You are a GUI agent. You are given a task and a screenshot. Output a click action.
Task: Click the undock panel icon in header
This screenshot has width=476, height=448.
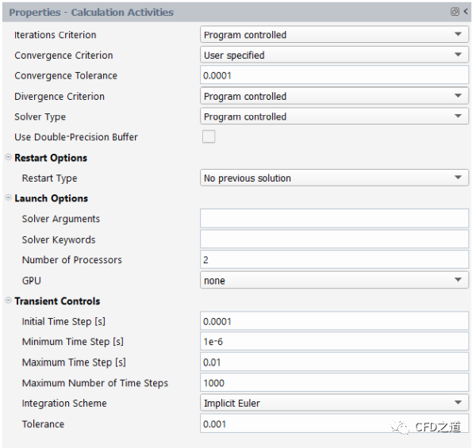pos(455,12)
